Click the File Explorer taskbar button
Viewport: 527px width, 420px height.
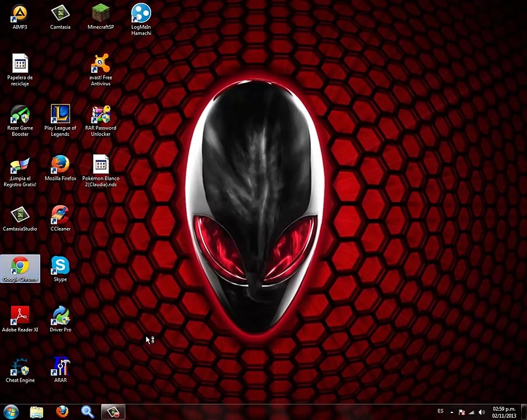coord(36,411)
